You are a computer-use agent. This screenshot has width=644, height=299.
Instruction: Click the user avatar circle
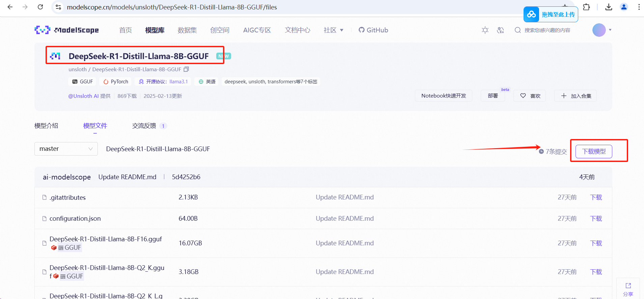[x=599, y=30]
